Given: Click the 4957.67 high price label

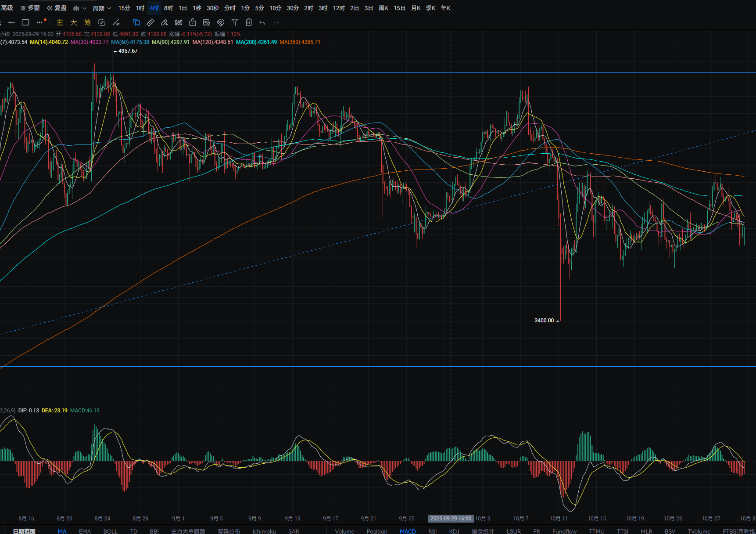Looking at the screenshot, I should [x=128, y=51].
